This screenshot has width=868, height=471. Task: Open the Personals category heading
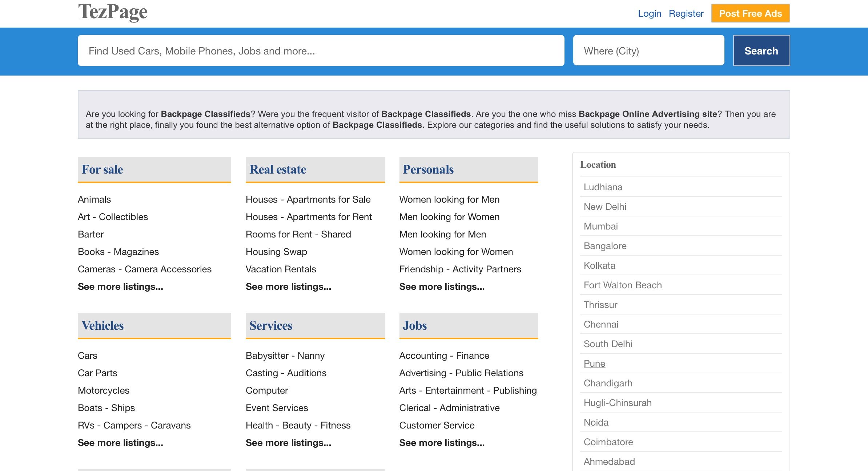(x=428, y=169)
